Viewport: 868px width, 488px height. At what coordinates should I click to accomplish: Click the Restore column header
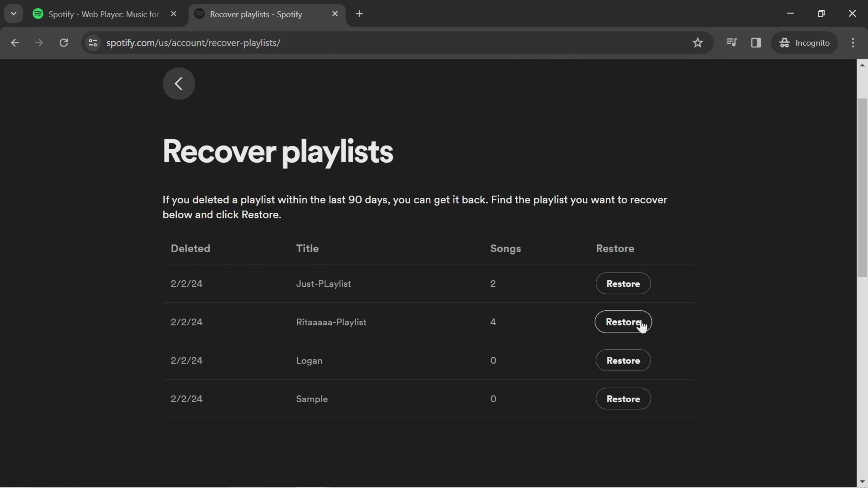click(x=615, y=249)
